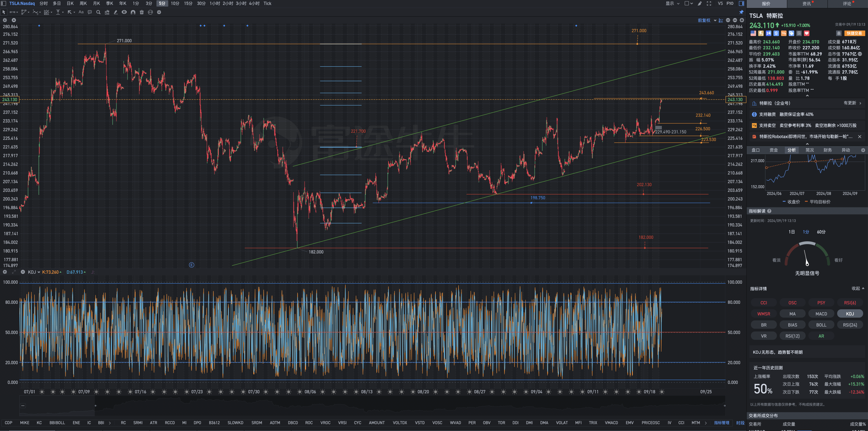Open 指标管理 indicator management link
Image resolution: width=868 pixels, height=431 pixels.
(722, 423)
